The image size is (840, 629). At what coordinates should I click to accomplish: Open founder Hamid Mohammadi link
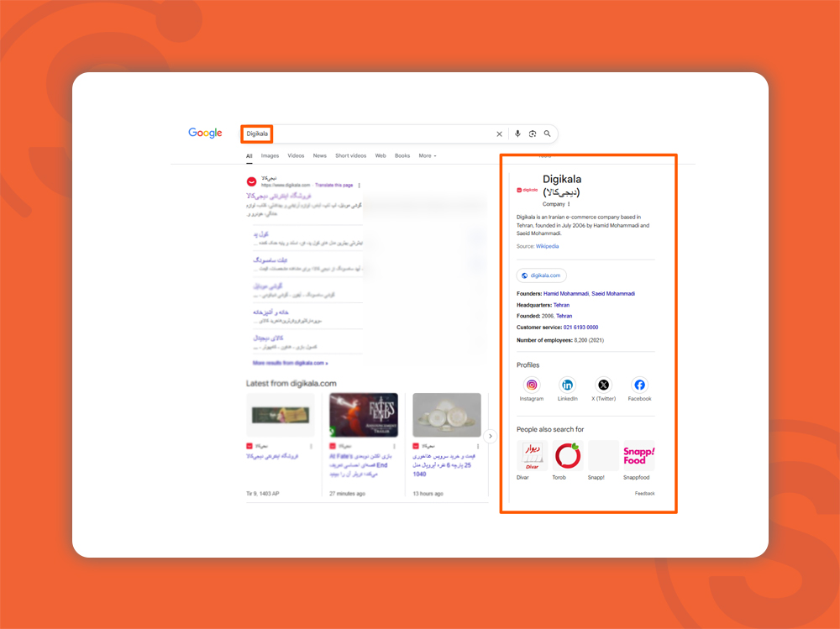(565, 294)
